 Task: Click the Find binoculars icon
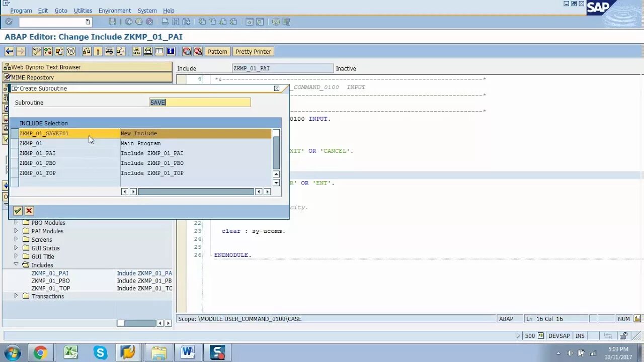[176, 22]
